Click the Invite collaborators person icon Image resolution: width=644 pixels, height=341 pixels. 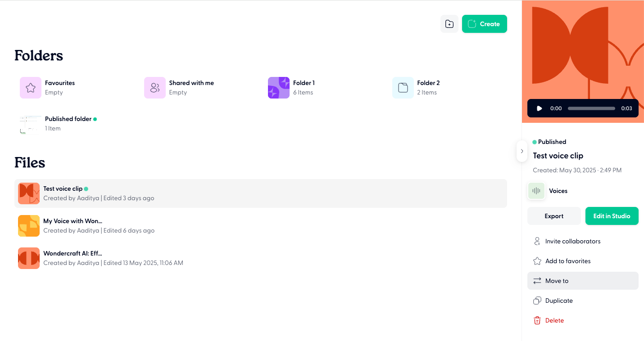click(x=537, y=241)
